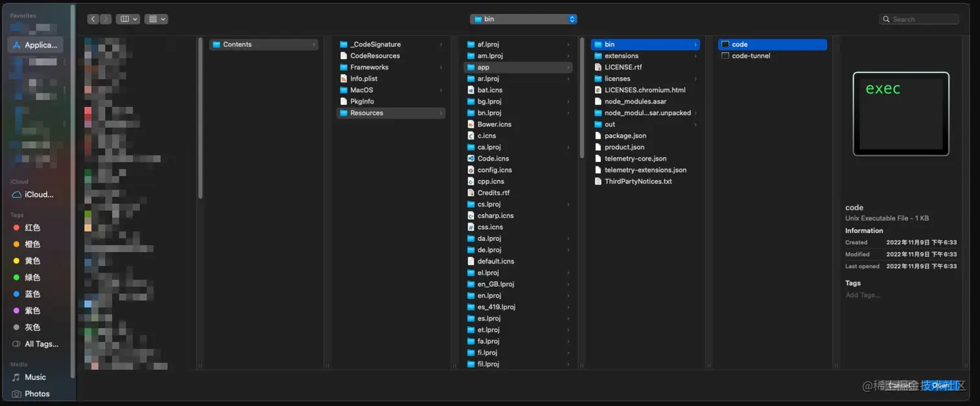Select the code executable file
Screen dimensions: 980x406
[x=773, y=45]
